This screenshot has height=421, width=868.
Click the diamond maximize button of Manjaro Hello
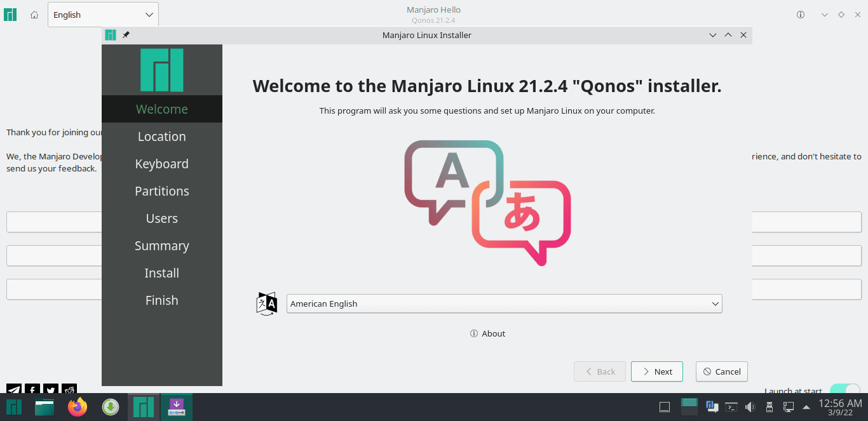[841, 15]
